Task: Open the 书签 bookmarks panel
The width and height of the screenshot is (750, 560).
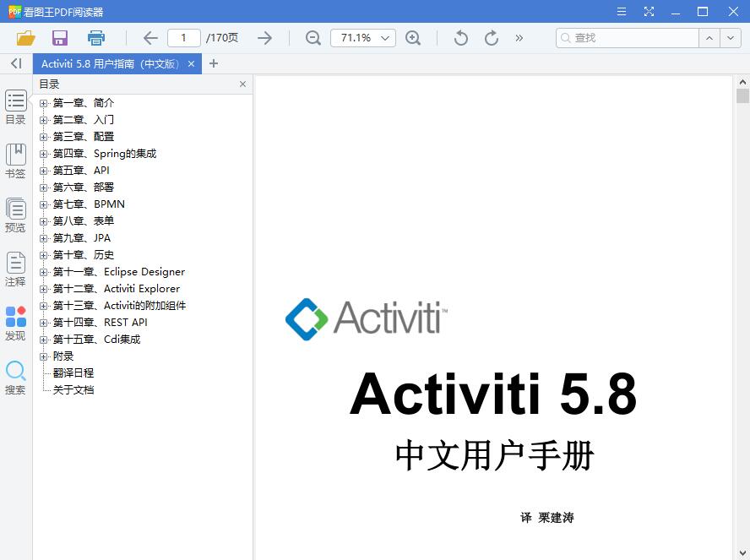Action: (x=15, y=162)
